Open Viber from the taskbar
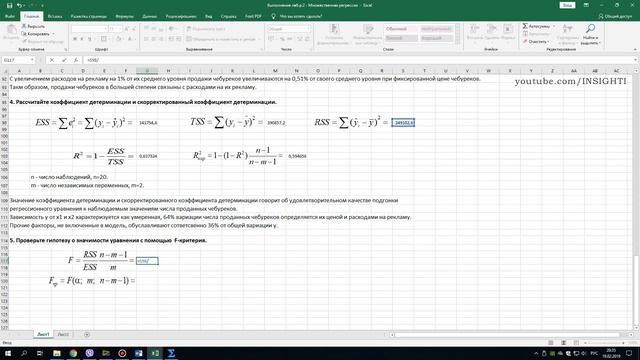Screen dimensions: 640x360 tap(89, 353)
